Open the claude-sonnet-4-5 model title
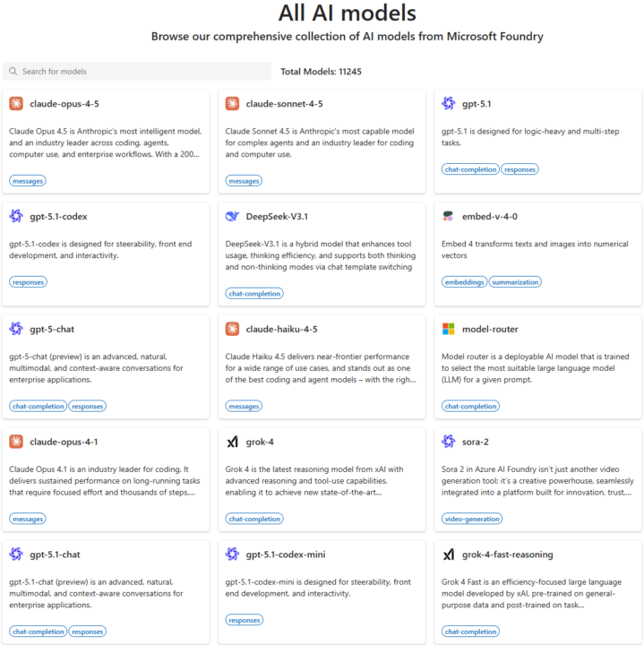 pos(284,104)
